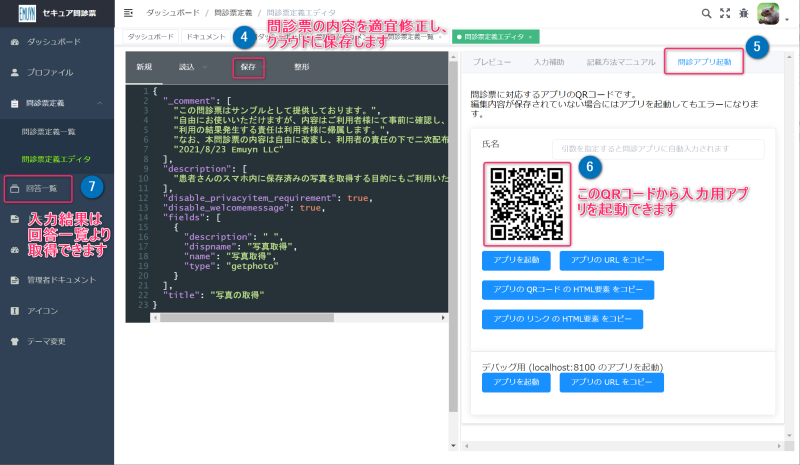
Task: Collapse the sidebar with the hamburger icon
Action: point(129,13)
